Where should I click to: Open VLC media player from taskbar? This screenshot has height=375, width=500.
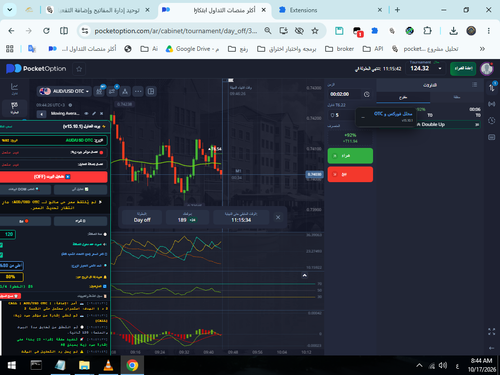pos(108,365)
